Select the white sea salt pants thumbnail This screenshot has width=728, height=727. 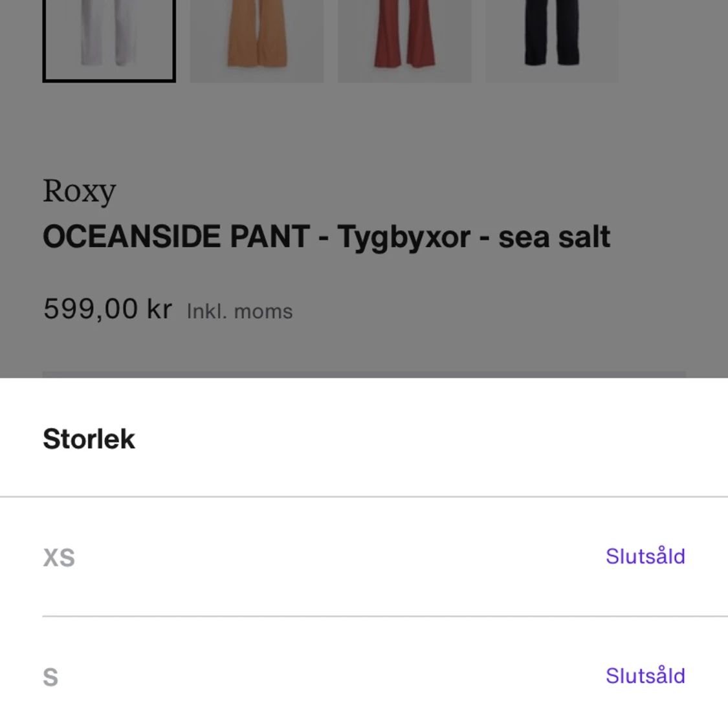[x=109, y=39]
